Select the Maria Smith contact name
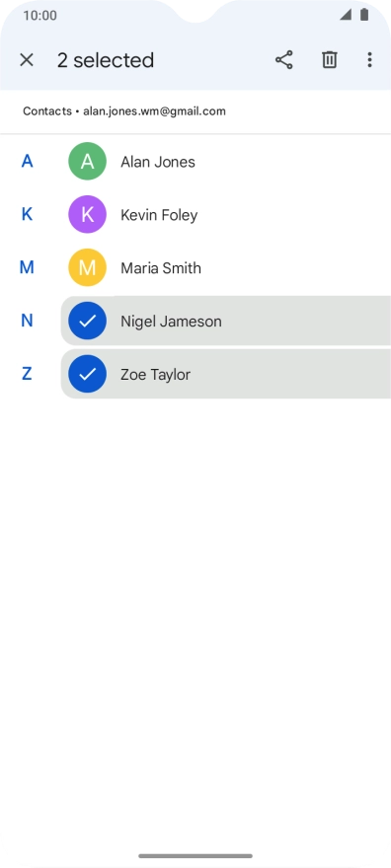Image resolution: width=391 pixels, height=868 pixels. [x=161, y=268]
